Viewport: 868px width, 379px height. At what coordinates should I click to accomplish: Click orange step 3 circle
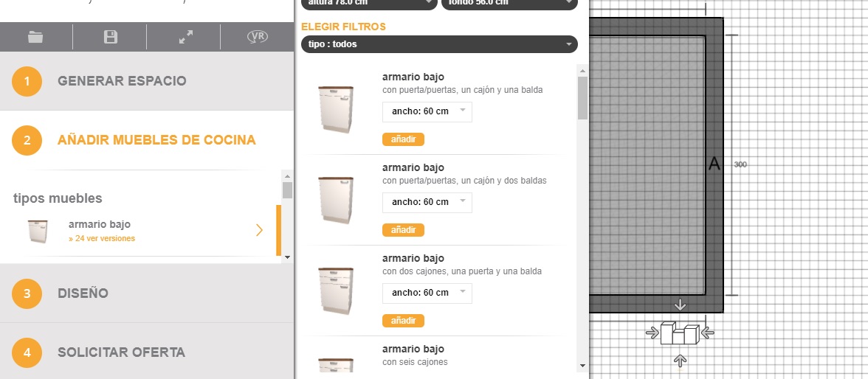click(27, 293)
